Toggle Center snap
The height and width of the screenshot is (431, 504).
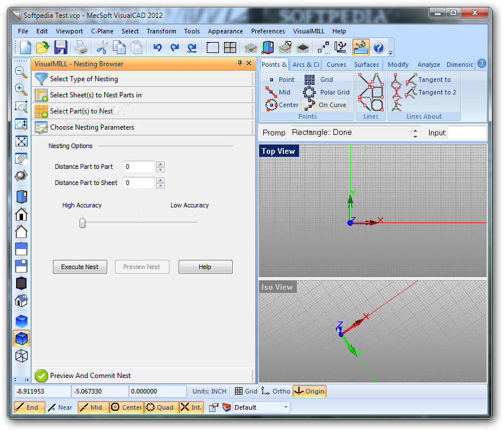click(127, 407)
